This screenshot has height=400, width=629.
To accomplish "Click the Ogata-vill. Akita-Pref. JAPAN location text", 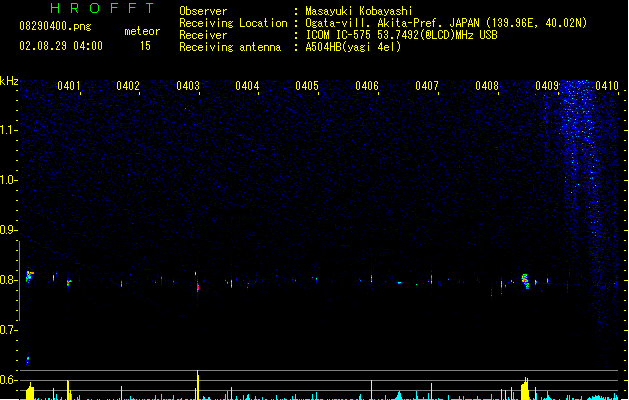I will click(446, 23).
